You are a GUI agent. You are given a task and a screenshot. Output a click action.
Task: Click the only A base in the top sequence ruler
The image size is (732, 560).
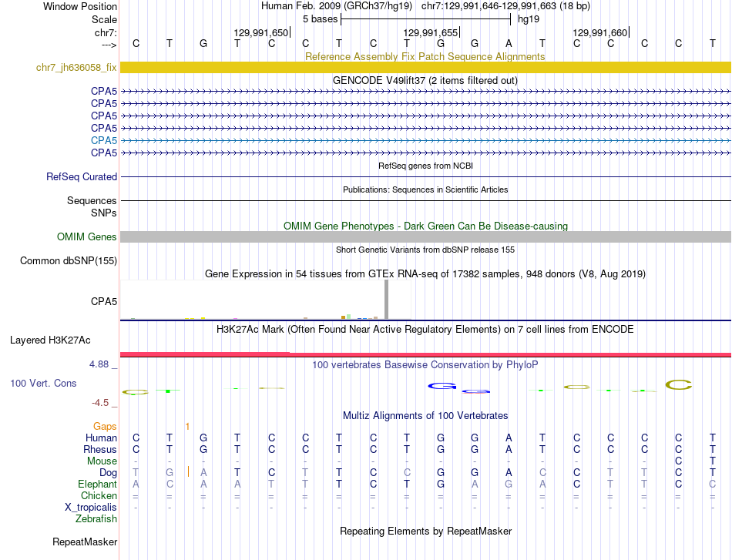click(x=509, y=43)
